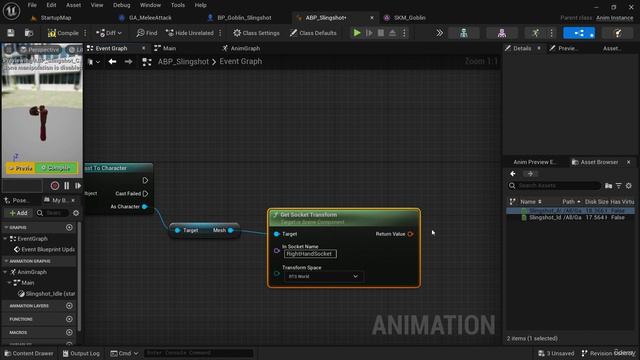Collapse the AnimGraph tree node
The image size is (640, 360).
(x=5, y=272)
